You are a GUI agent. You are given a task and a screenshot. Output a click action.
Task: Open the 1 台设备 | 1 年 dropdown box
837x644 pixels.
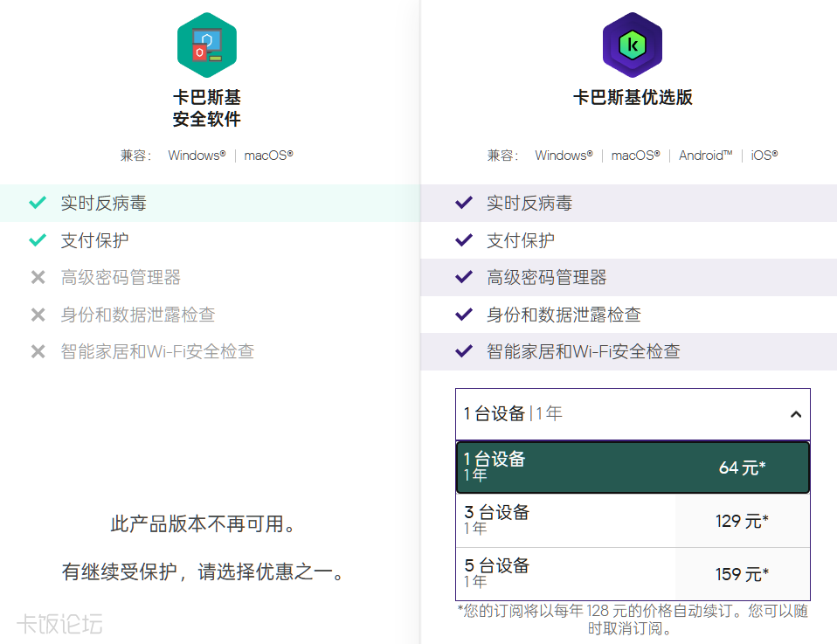point(633,414)
